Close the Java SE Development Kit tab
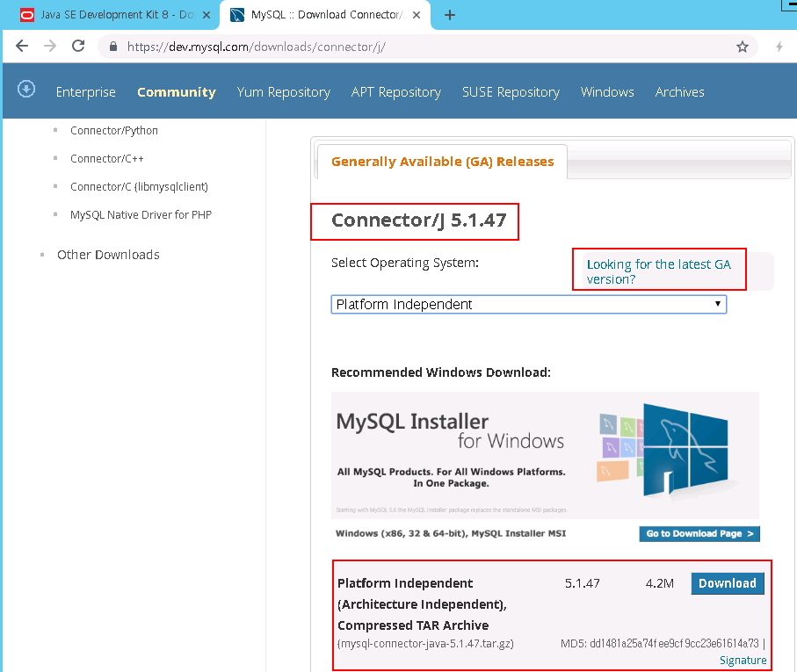The image size is (797, 672). click(206, 15)
